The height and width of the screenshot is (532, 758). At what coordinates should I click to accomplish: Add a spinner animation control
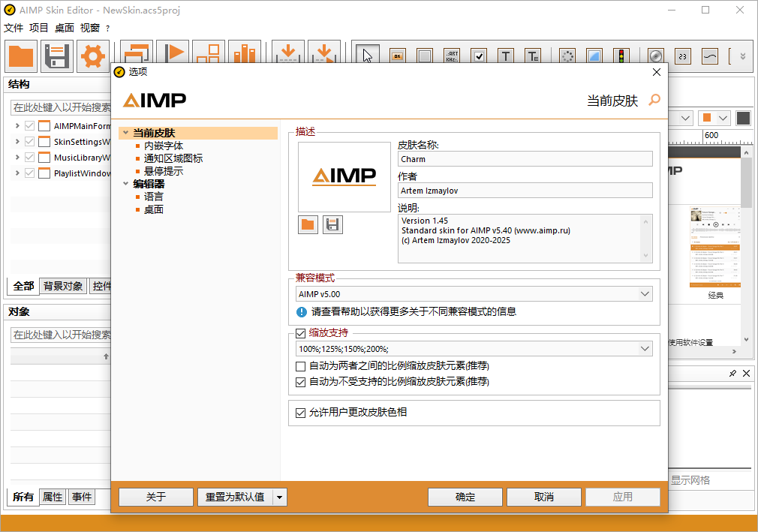(x=567, y=55)
